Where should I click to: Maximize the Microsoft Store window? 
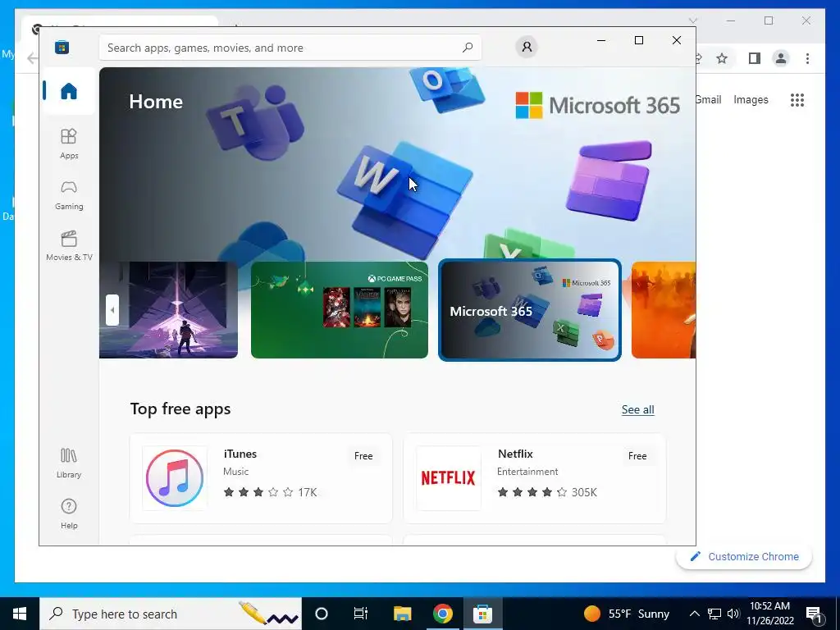coord(638,40)
